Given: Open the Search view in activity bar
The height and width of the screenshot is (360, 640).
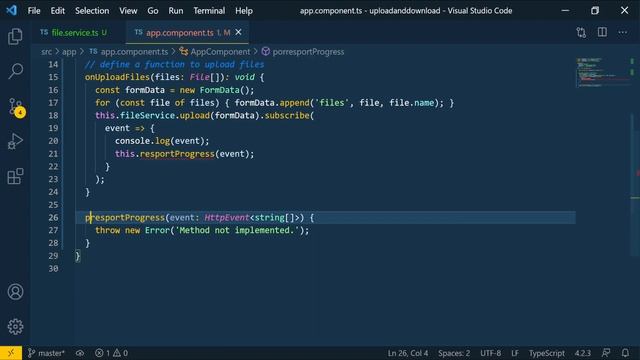Looking at the screenshot, I should [15, 71].
